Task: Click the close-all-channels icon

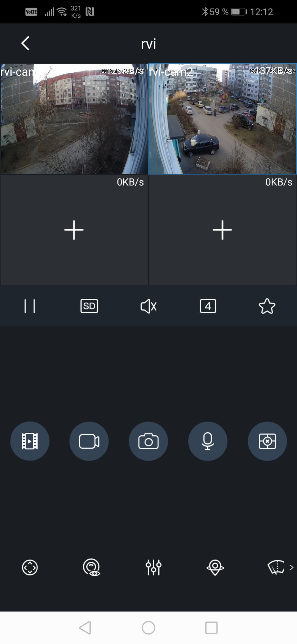Action: pos(267,441)
